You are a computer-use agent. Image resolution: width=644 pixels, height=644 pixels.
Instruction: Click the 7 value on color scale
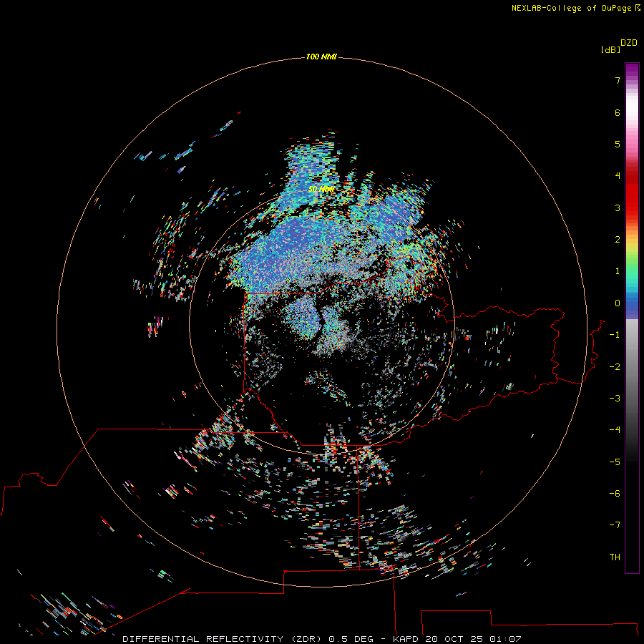pyautogui.click(x=618, y=80)
